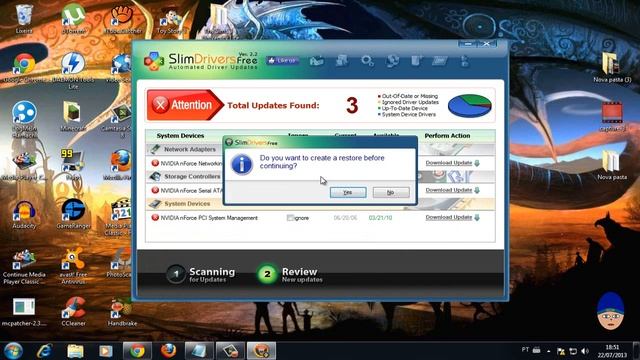Image resolution: width=640 pixels, height=360 pixels.
Task: Open the Windows Start menu
Action: (13, 351)
